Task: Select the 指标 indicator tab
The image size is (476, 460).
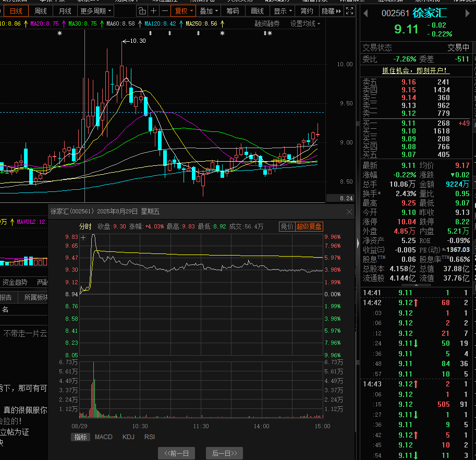Action: 80,437
